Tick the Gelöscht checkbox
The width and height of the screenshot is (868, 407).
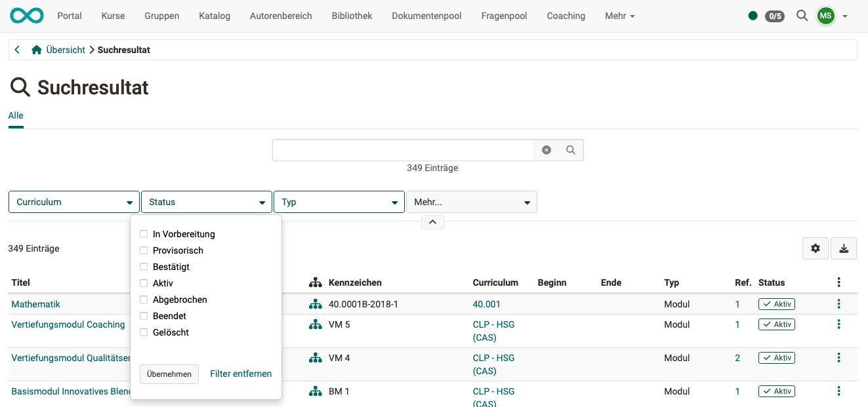click(x=144, y=332)
